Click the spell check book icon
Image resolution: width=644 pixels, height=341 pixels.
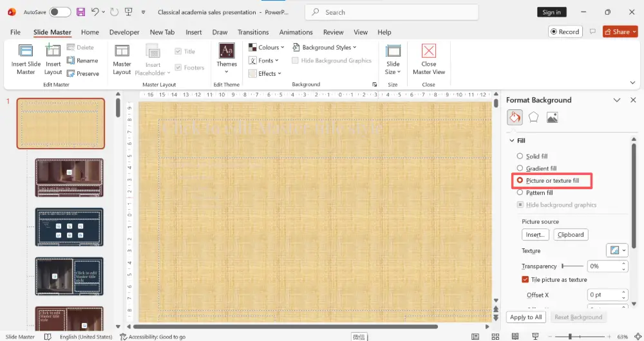click(48, 336)
